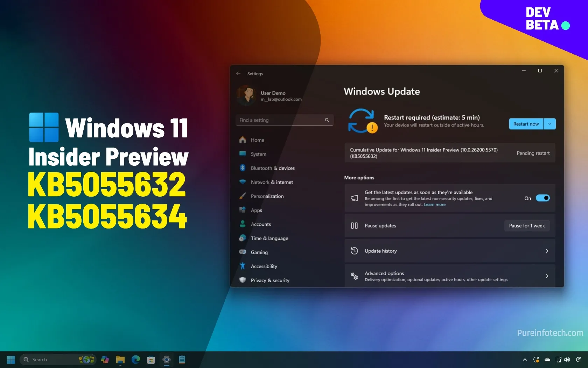Click the megaphone latest updates icon
Image resolution: width=588 pixels, height=368 pixels.
click(x=354, y=198)
